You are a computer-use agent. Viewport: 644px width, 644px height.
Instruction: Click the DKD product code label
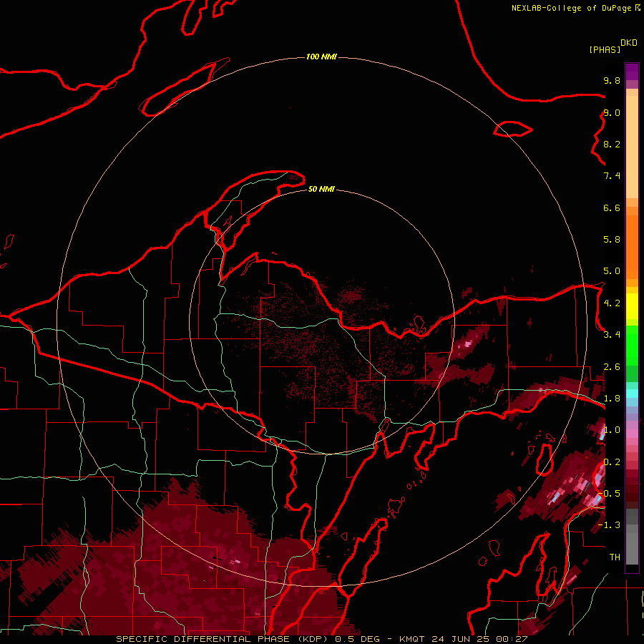629,43
